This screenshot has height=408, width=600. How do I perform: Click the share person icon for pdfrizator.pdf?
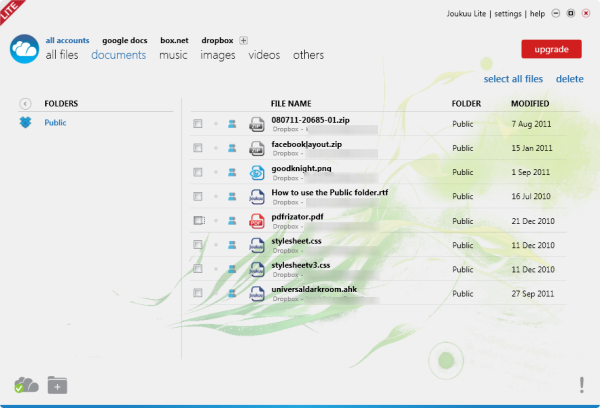[232, 221]
